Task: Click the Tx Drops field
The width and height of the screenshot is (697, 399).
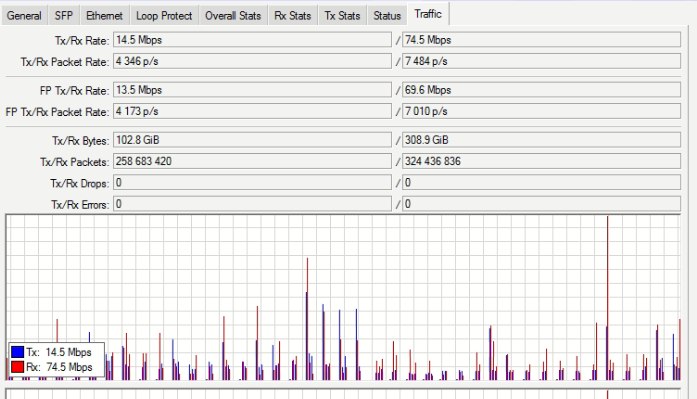Action: (x=252, y=183)
